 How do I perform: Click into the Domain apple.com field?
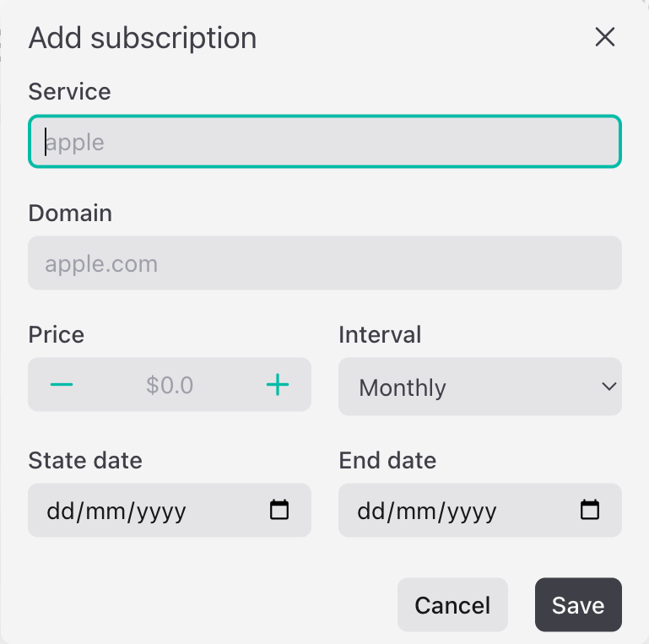325,262
